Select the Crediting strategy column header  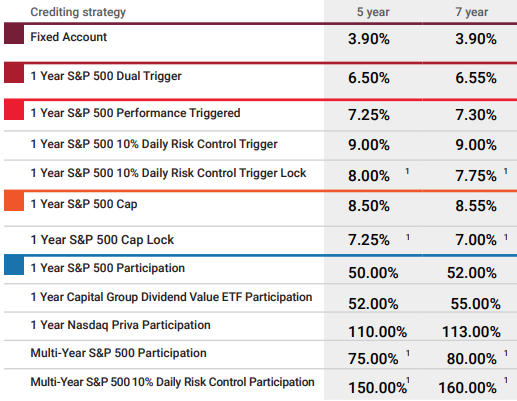coord(78,12)
